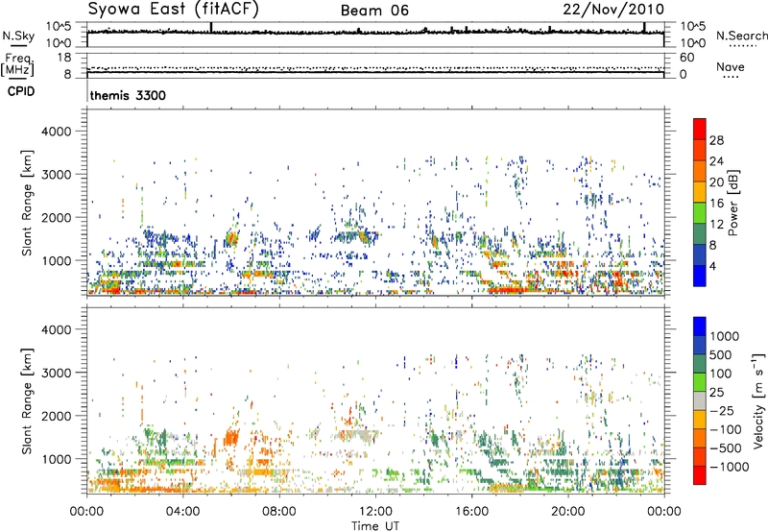Click the 16:00 time axis tick label
This screenshot has width=768, height=532.
(471, 512)
